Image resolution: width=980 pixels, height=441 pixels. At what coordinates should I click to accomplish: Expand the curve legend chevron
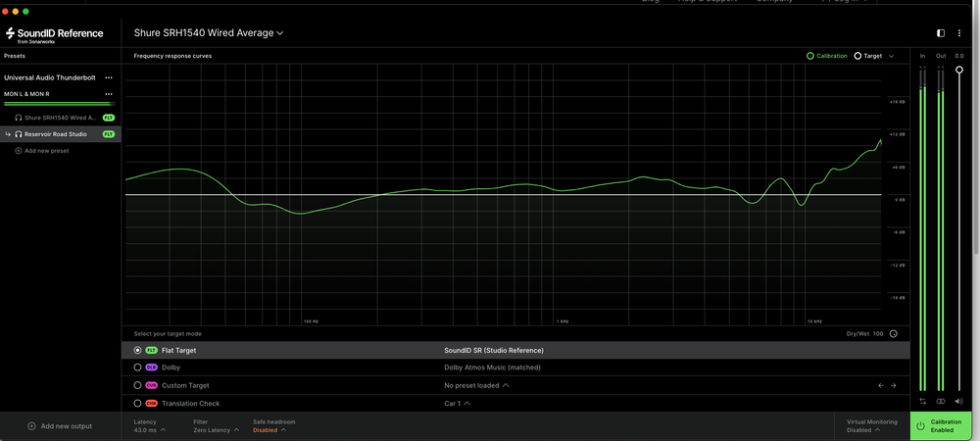(891, 56)
